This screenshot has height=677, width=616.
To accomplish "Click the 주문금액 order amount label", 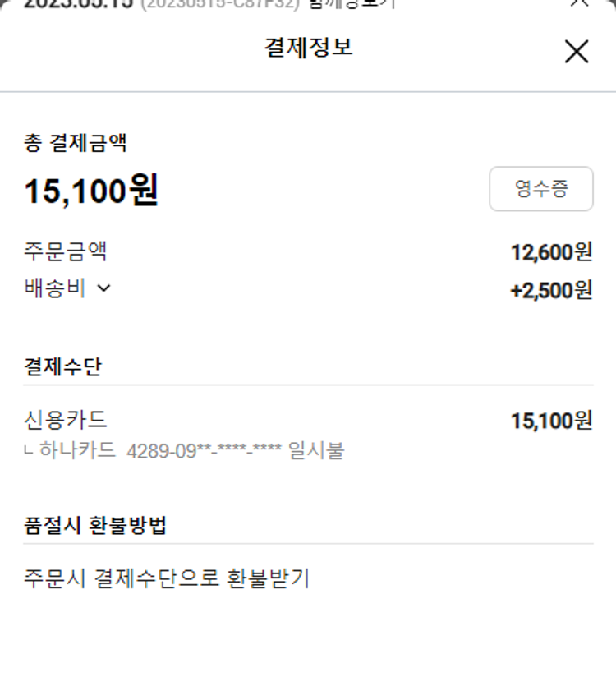I will (x=66, y=251).
